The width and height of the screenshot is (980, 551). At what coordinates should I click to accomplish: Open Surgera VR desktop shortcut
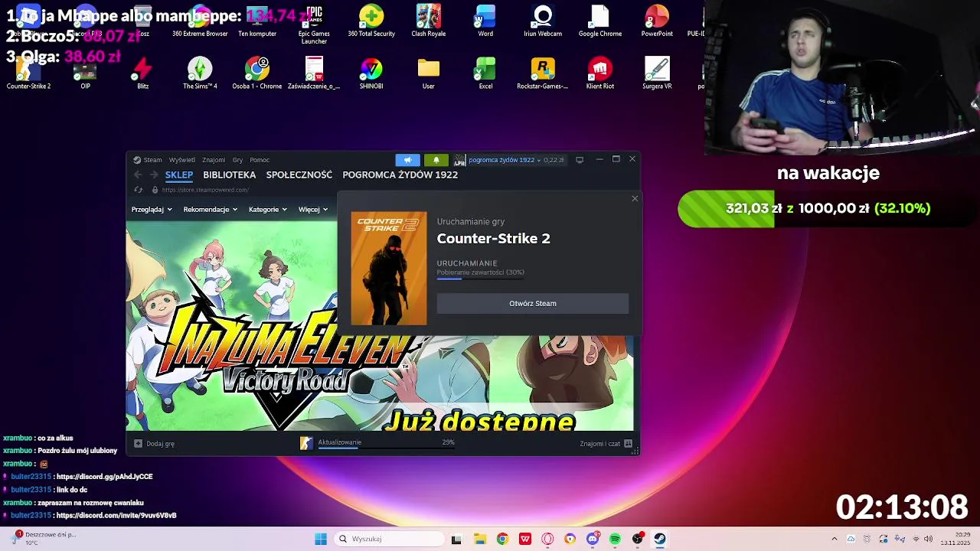(x=657, y=73)
